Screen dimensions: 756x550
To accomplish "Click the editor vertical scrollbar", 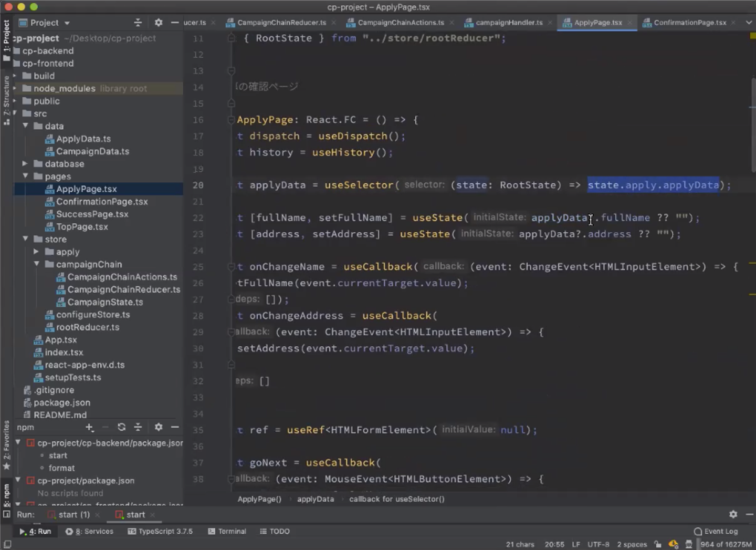I will [752, 126].
